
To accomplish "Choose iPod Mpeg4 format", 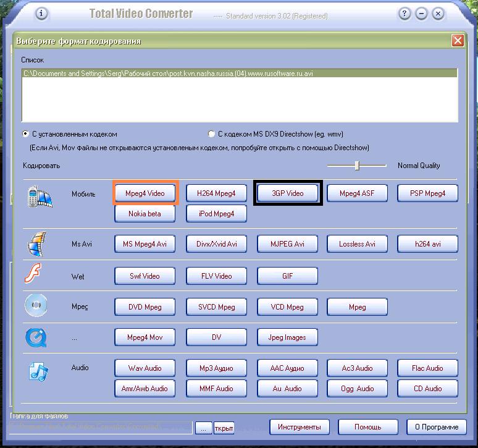I will tap(216, 213).
